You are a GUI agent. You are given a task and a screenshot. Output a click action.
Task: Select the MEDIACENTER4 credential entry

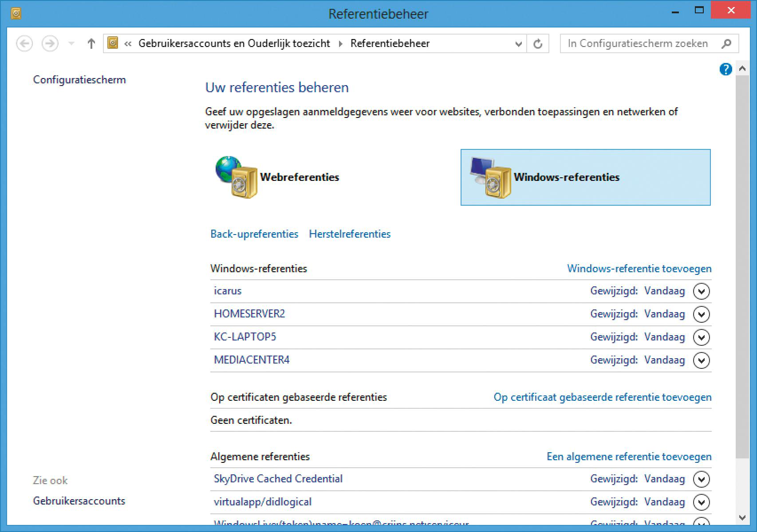point(461,360)
